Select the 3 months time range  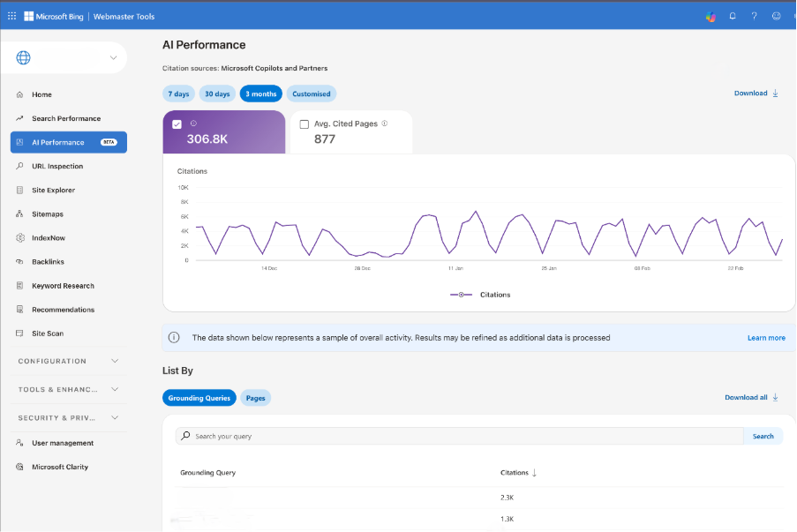tap(260, 94)
